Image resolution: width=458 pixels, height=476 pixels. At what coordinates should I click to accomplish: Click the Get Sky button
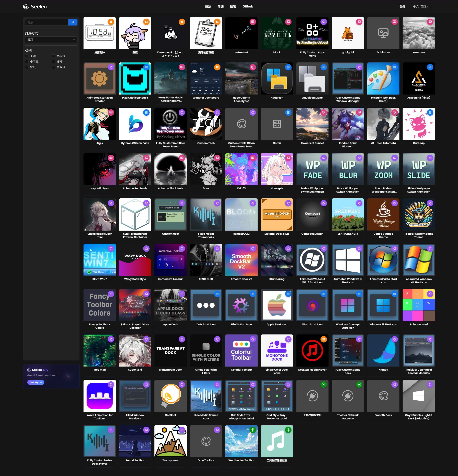pos(36,382)
